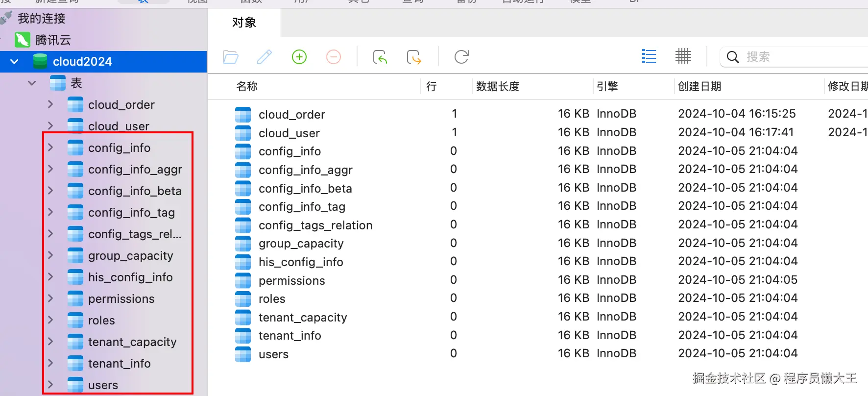Expand permissions in the sidebar tree
Screen dimensions: 868x396
tap(50, 298)
